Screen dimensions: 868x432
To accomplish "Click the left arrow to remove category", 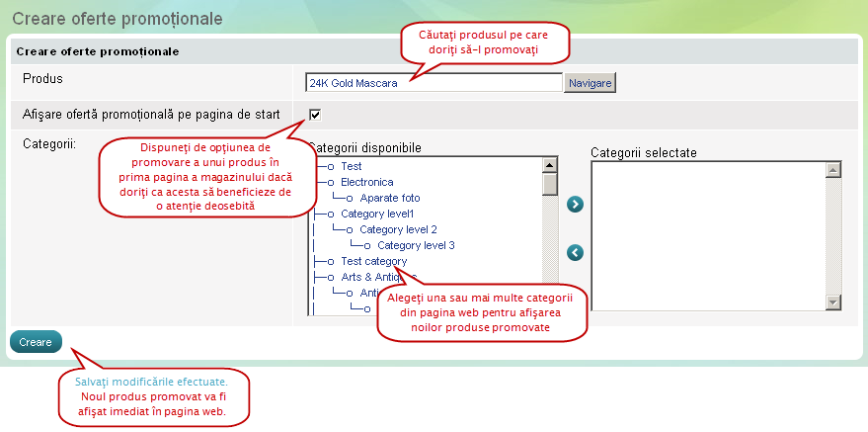I will click(x=576, y=252).
